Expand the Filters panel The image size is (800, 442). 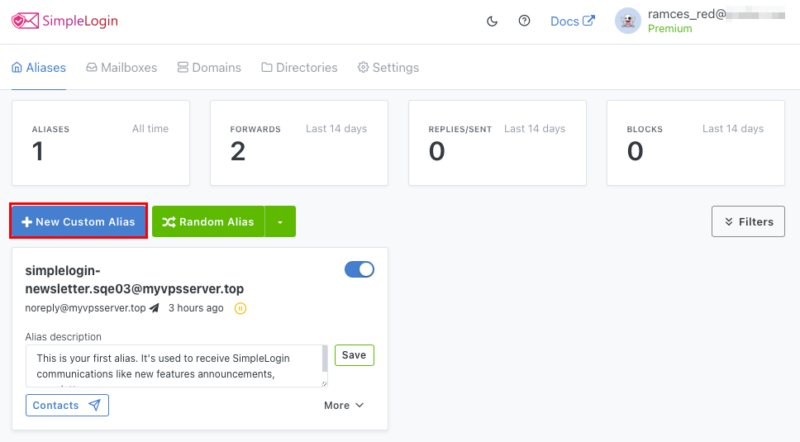click(748, 222)
